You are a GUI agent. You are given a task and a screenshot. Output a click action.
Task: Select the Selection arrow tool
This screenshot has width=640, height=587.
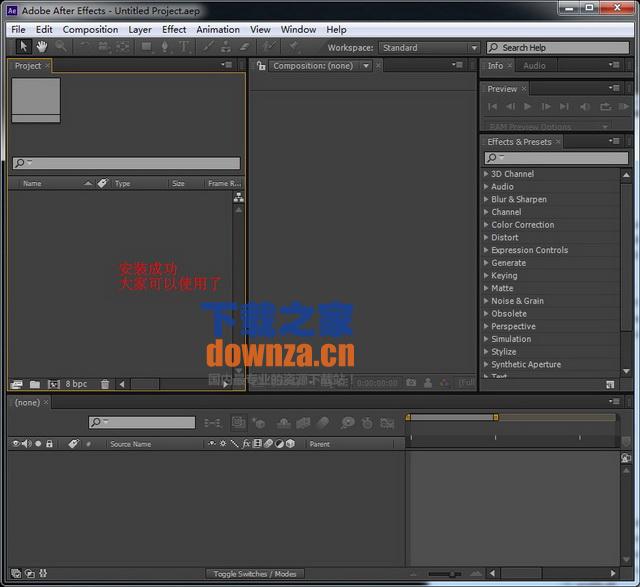tap(24, 47)
